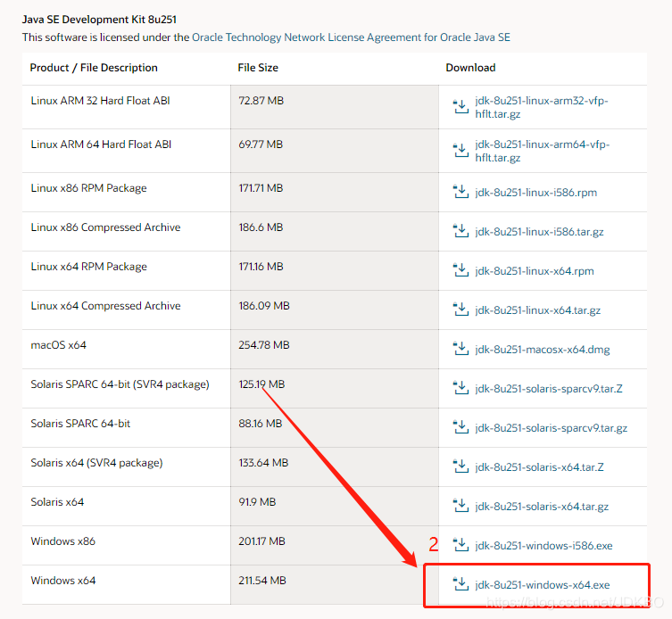The height and width of the screenshot is (619, 672).
Task: Download jdk-8u251-windows-i586.exe link
Action: [x=543, y=546]
